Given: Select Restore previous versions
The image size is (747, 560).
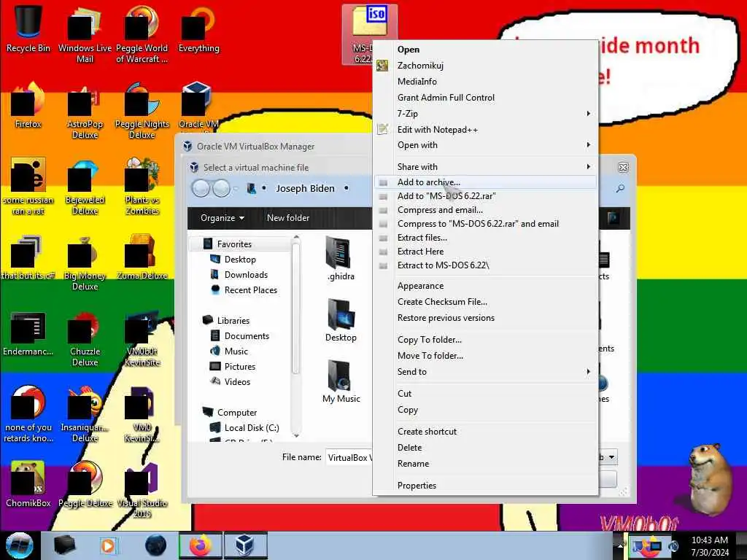Looking at the screenshot, I should tap(485, 318).
